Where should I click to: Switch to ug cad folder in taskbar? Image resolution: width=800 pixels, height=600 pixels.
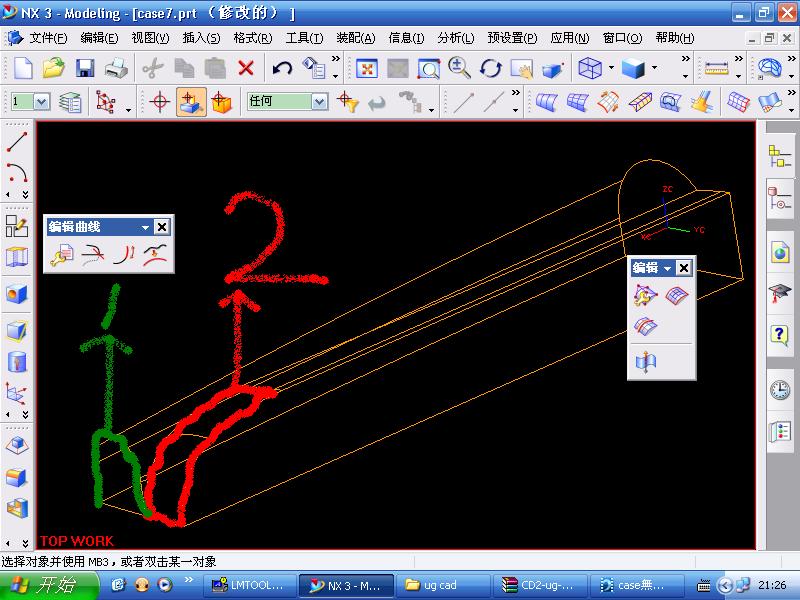click(443, 585)
